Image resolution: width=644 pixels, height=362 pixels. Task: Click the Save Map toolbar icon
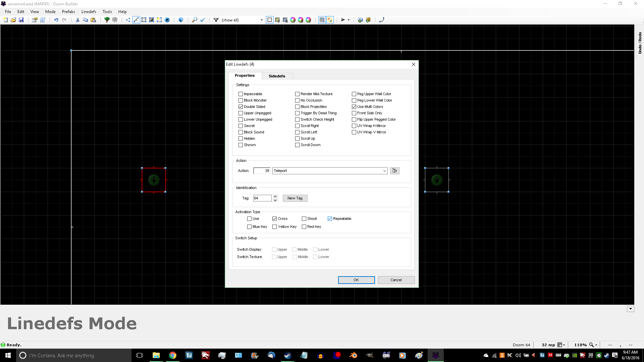pos(21,20)
